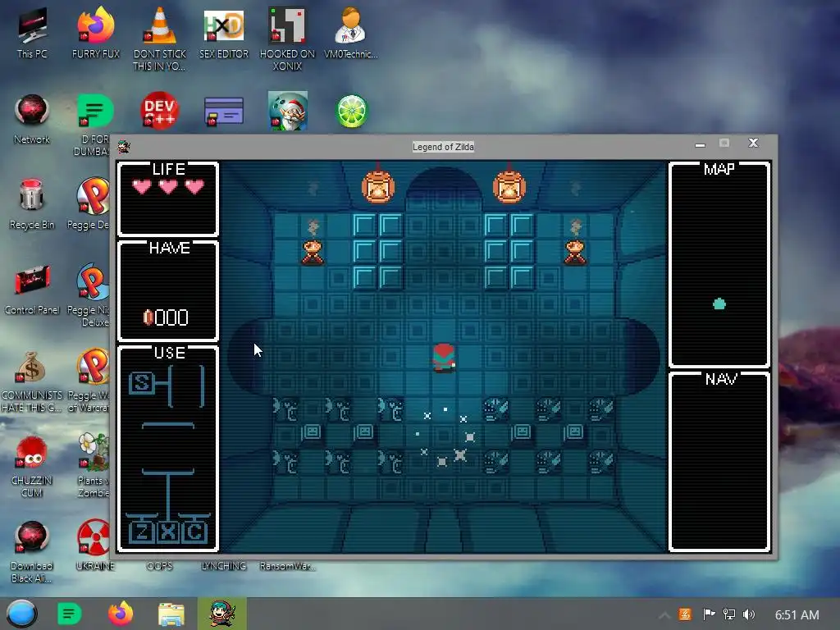This screenshot has height=630, width=840.
Task: Click the NAV panel heading
Action: pyautogui.click(x=720, y=379)
